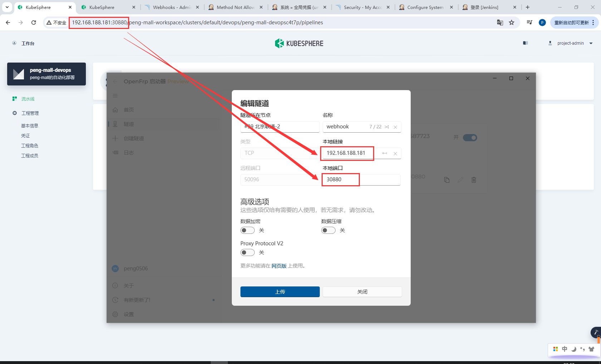The width and height of the screenshot is (601, 364).
Task: Clear the 192.168.188.181 local address field
Action: click(x=395, y=153)
